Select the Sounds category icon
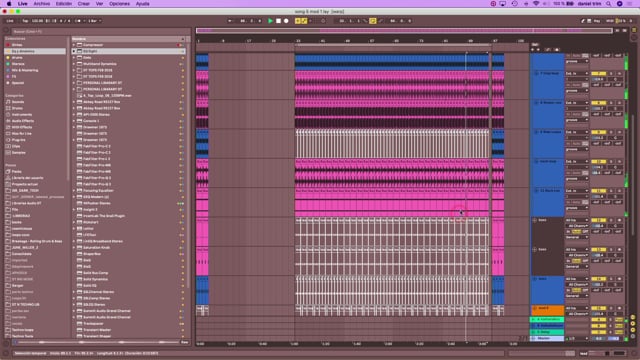 click(8, 102)
